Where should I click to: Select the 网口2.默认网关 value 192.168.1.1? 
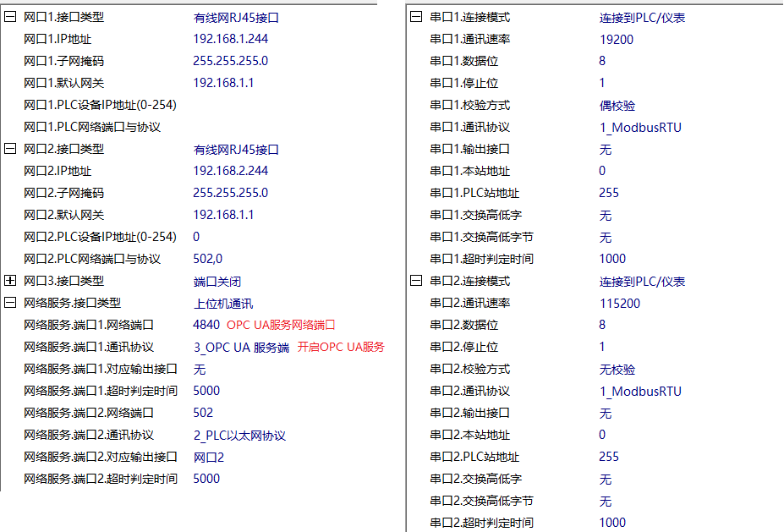click(223, 215)
